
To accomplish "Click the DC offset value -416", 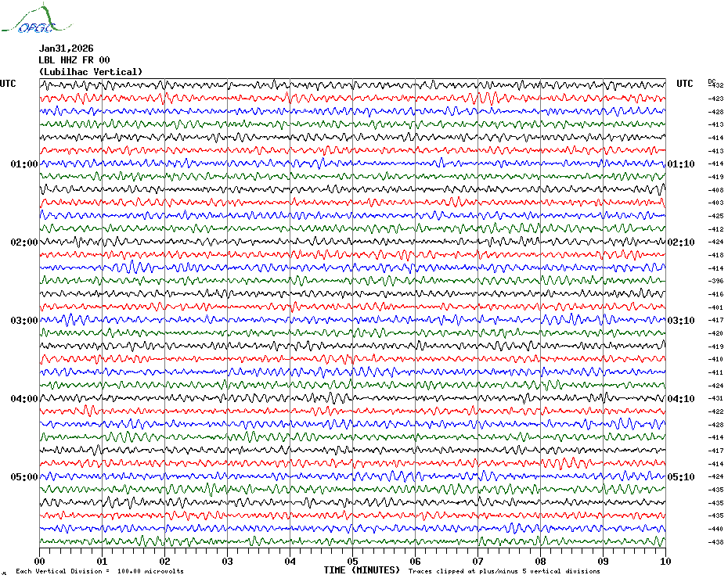I will coord(716,294).
